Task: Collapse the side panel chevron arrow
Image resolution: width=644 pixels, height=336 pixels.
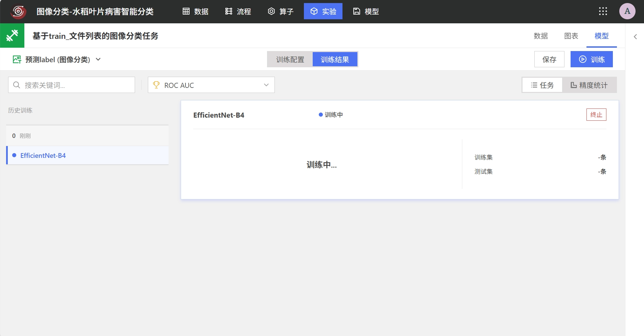Action: tap(635, 37)
